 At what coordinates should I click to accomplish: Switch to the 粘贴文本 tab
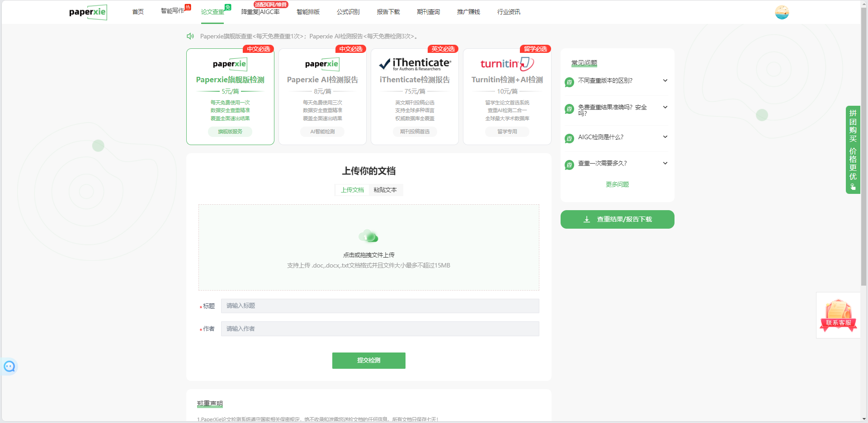(385, 190)
